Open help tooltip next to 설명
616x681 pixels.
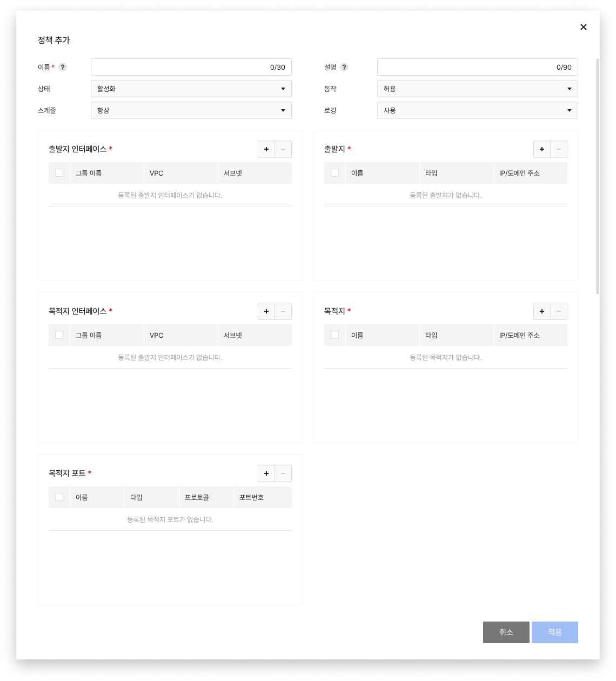pyautogui.click(x=344, y=67)
